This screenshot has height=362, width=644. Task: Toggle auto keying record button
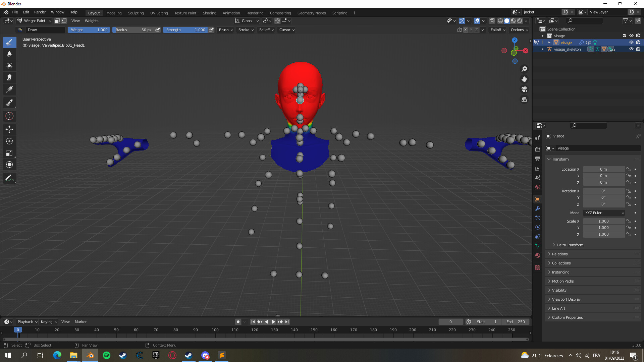(238, 322)
